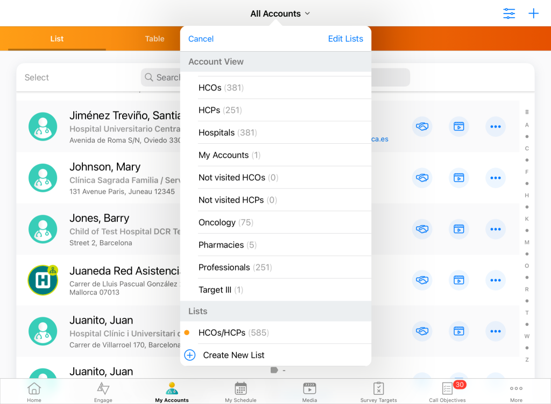Record a call for Juaneda Red Asistencial
Viewport: 551px width, 404px height.
tap(422, 280)
